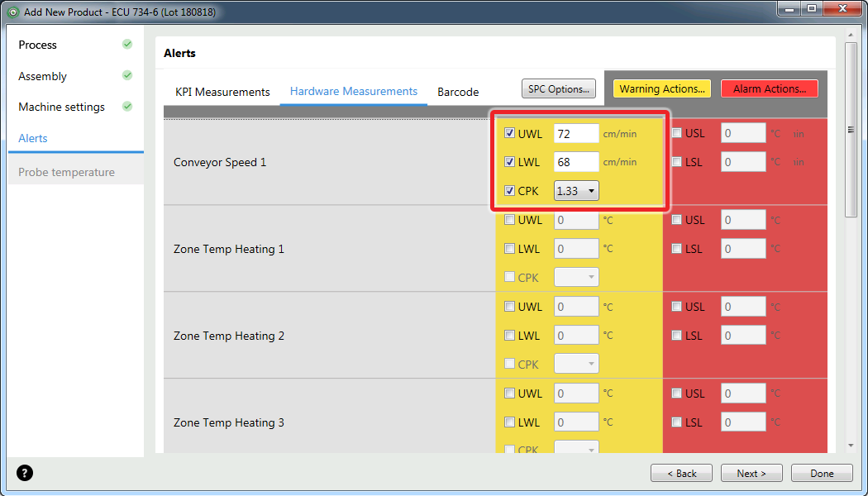
Task: Click the app icon in title bar
Action: (x=13, y=12)
